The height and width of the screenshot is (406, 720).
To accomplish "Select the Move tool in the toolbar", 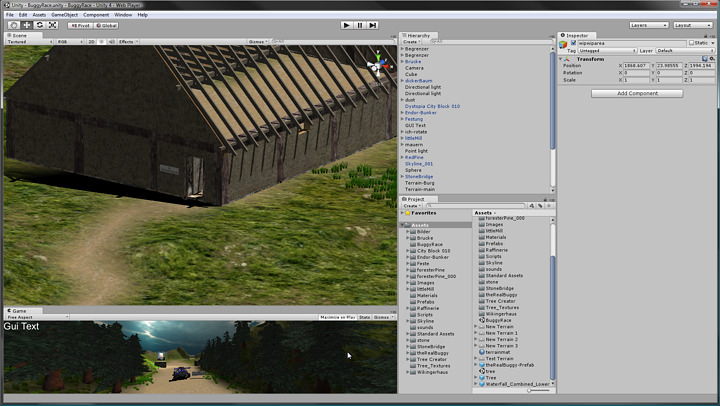I will coord(27,25).
